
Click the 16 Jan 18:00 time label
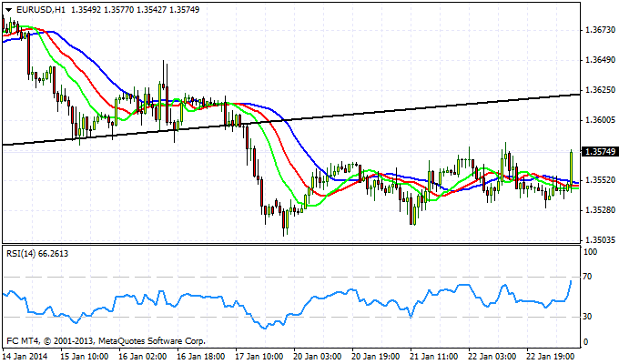201,356
